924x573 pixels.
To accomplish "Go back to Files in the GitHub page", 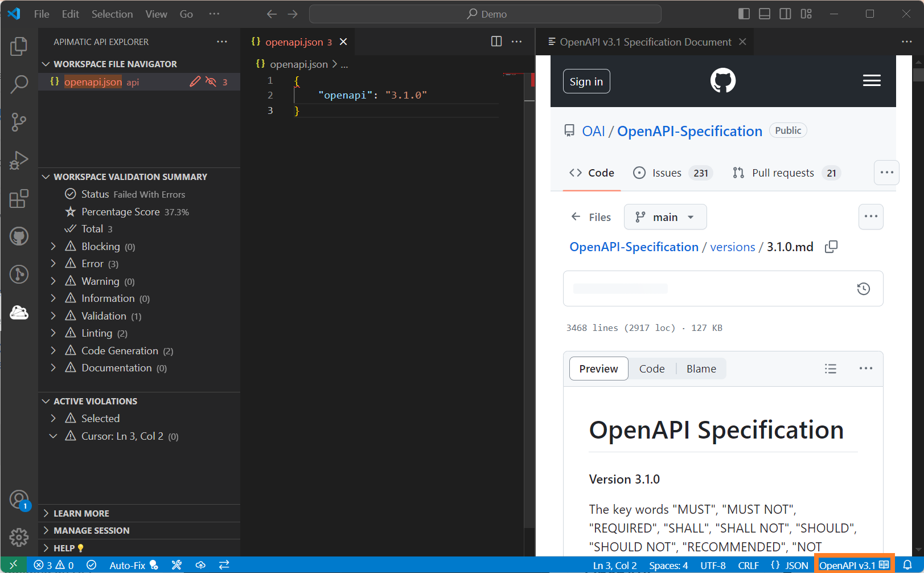I will point(590,217).
